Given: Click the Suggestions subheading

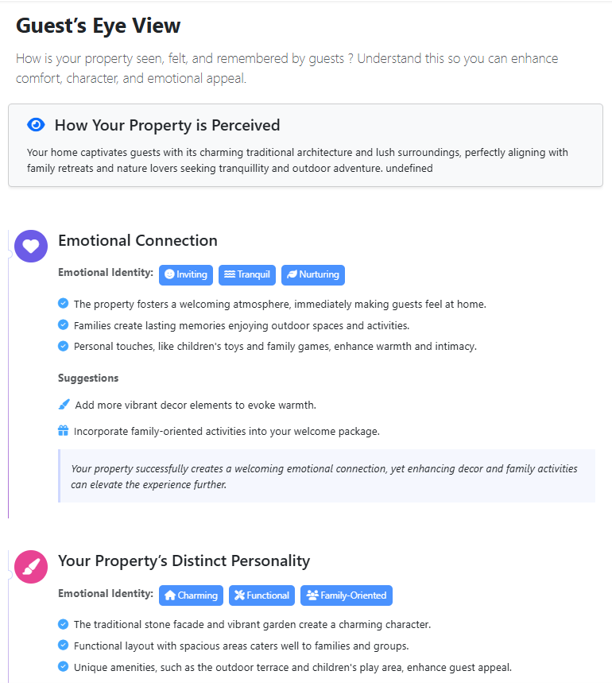Looking at the screenshot, I should (x=88, y=378).
